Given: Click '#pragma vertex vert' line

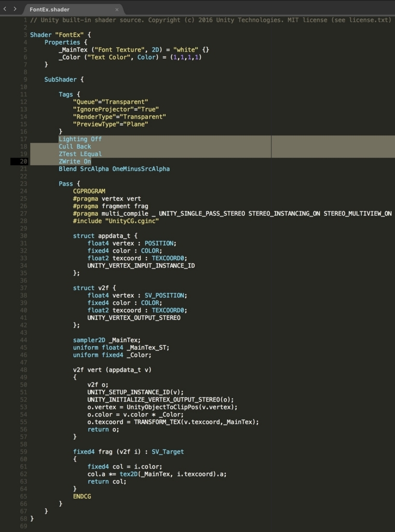Looking at the screenshot, I should [x=107, y=199].
